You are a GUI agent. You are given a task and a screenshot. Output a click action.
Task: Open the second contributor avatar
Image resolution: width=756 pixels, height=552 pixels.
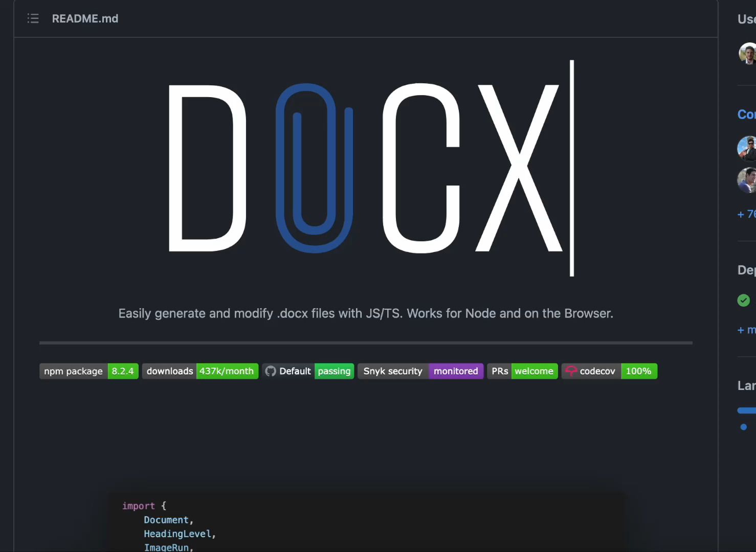[x=747, y=180]
